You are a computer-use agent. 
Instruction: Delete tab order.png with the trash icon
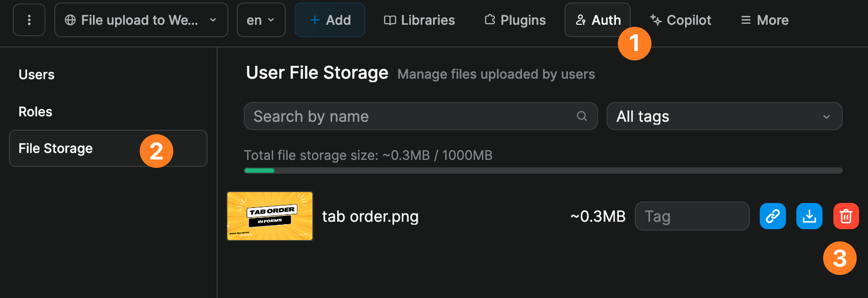pyautogui.click(x=846, y=216)
